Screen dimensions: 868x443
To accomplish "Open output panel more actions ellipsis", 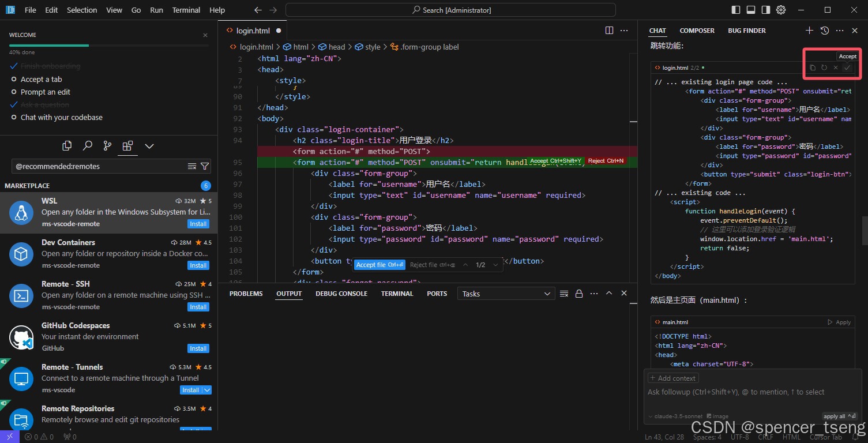I will [x=594, y=294].
